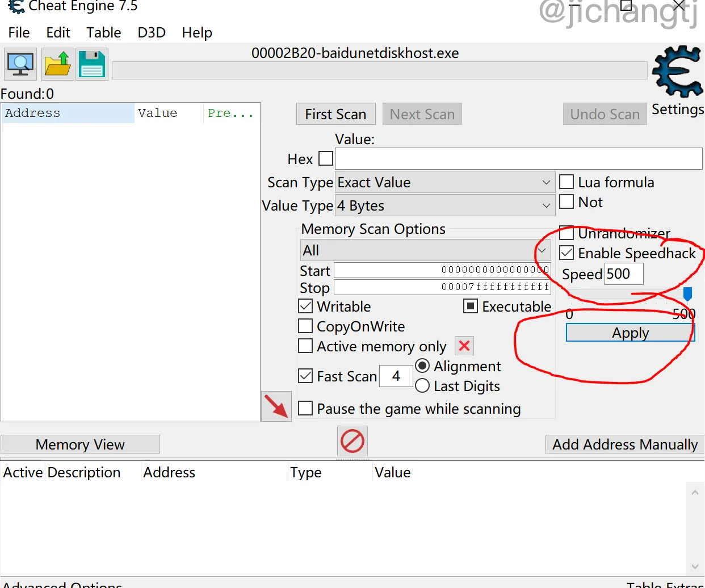Click the address table scroll up arrow
The image size is (705, 588).
(x=695, y=492)
